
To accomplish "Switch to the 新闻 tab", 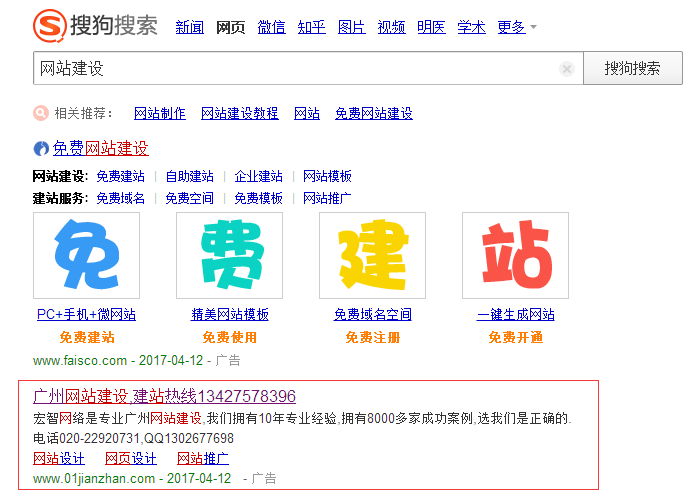I will [190, 27].
